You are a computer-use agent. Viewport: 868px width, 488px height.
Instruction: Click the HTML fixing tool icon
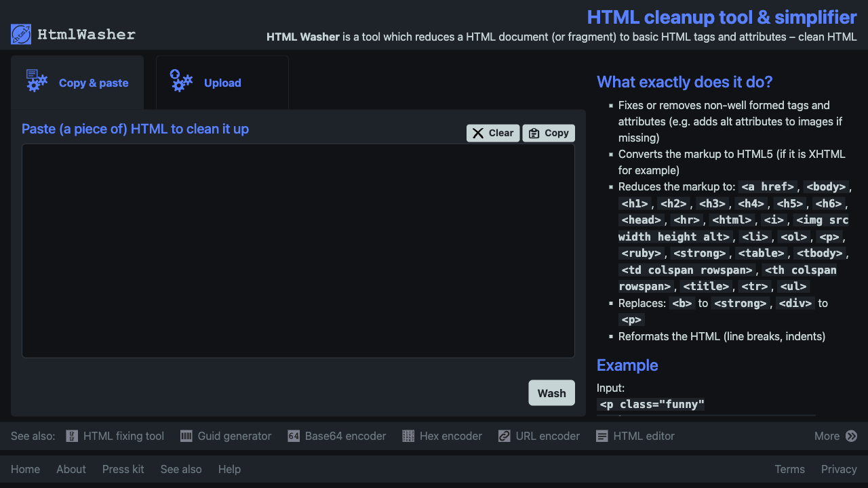click(x=72, y=436)
